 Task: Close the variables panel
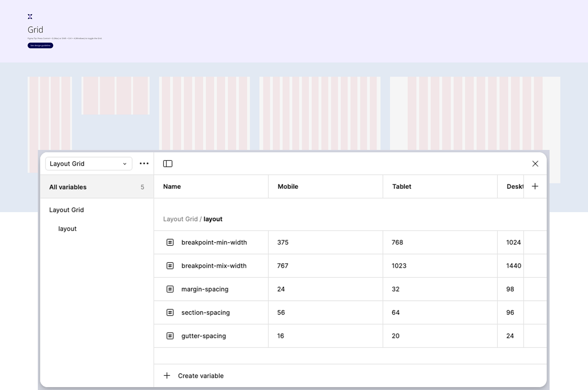tap(535, 164)
